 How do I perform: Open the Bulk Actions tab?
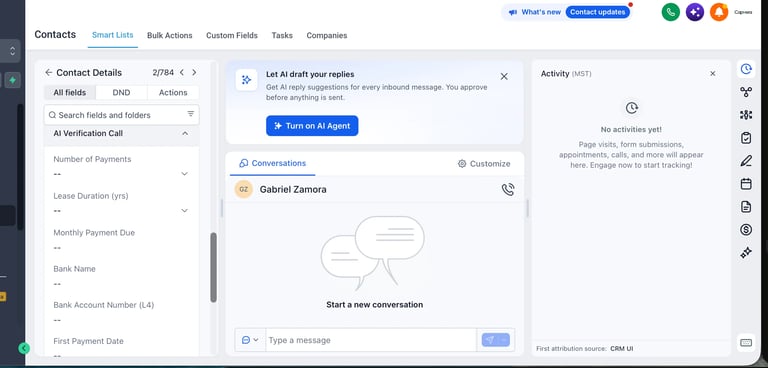tap(169, 35)
